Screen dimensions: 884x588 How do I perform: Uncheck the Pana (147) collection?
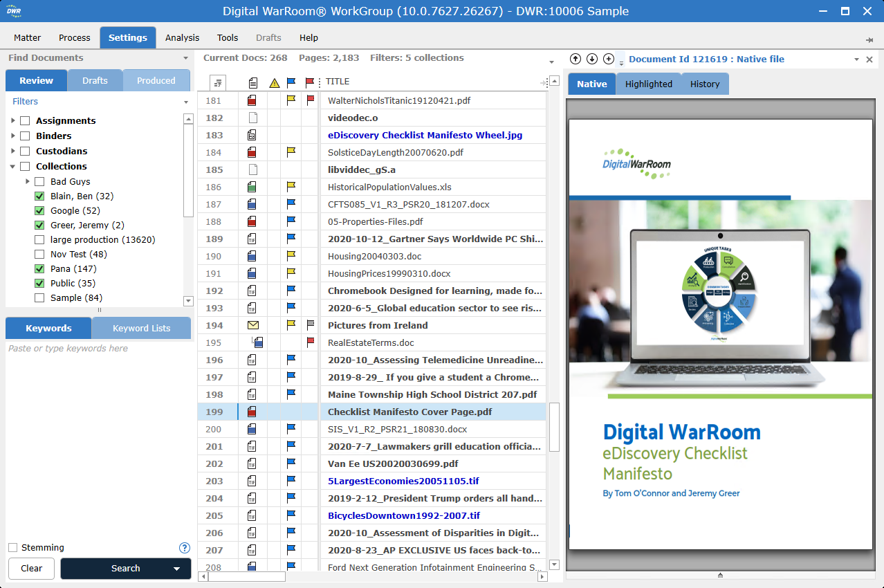tap(39, 269)
